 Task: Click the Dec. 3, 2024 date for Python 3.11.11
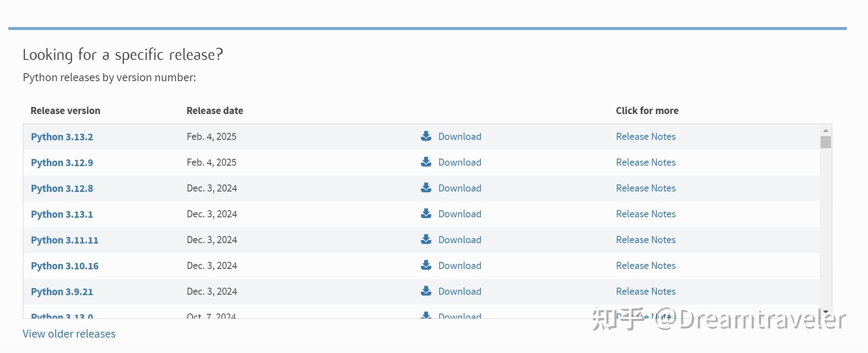pos(212,240)
